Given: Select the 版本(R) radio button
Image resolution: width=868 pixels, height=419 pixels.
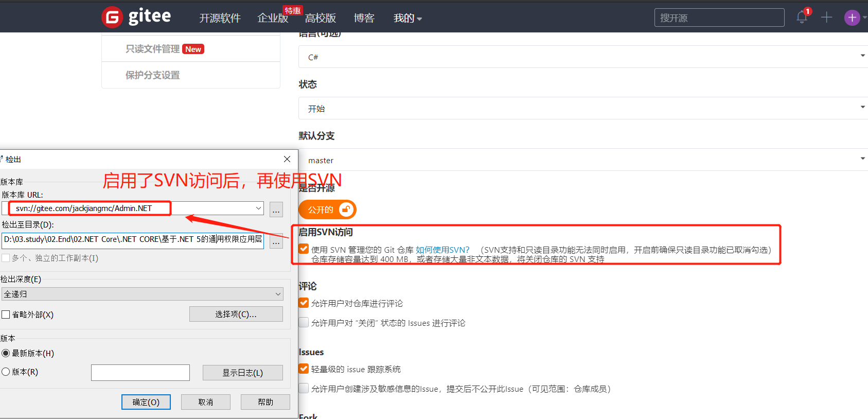Looking at the screenshot, I should pyautogui.click(x=6, y=372).
